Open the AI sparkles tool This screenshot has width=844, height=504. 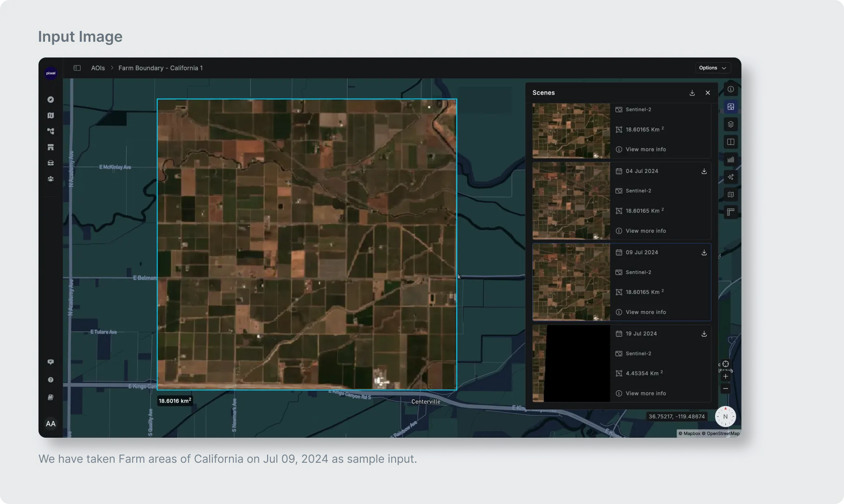pos(730,177)
